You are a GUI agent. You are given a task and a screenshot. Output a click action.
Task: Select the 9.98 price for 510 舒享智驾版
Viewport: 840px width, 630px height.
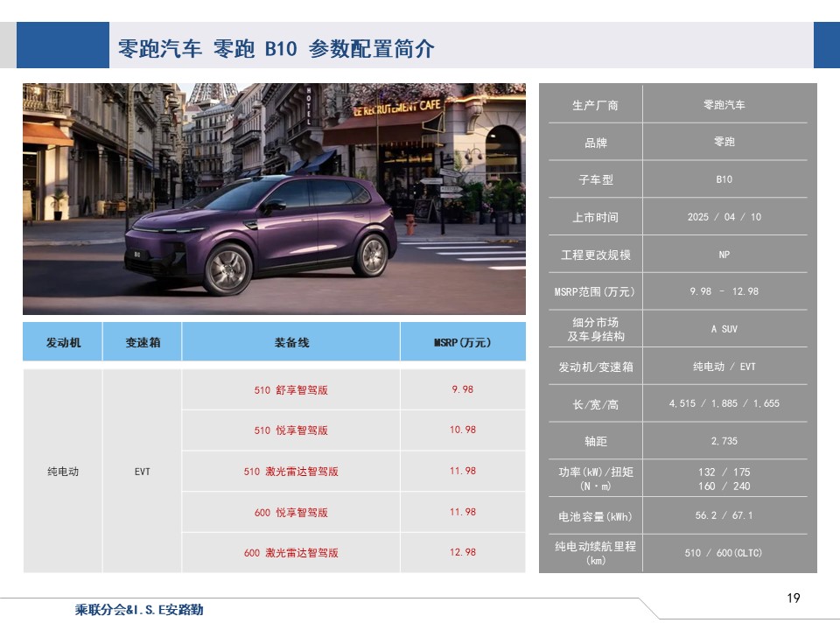[463, 389]
